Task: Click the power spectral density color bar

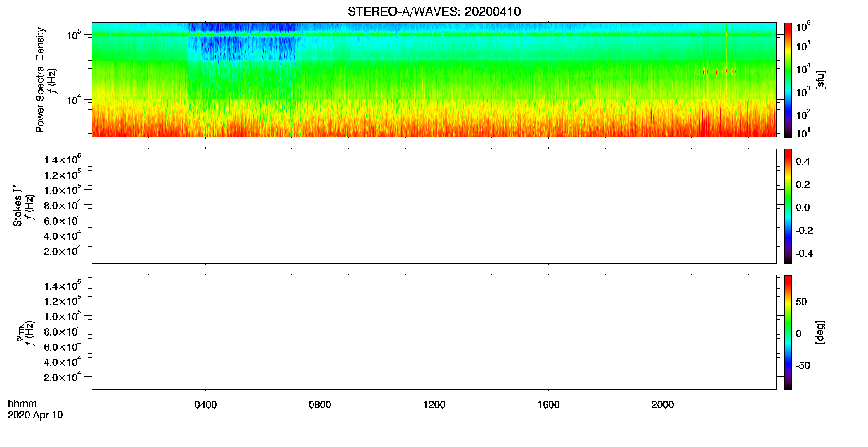Action: click(788, 80)
